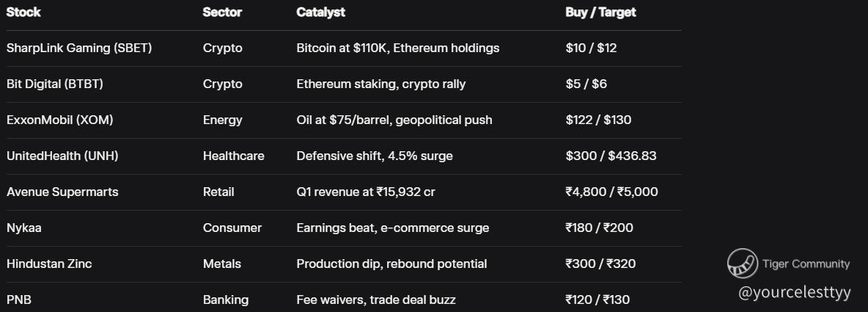Screen dimensions: 868x312
Task: Click the Banking sector cell
Action: coord(225,300)
